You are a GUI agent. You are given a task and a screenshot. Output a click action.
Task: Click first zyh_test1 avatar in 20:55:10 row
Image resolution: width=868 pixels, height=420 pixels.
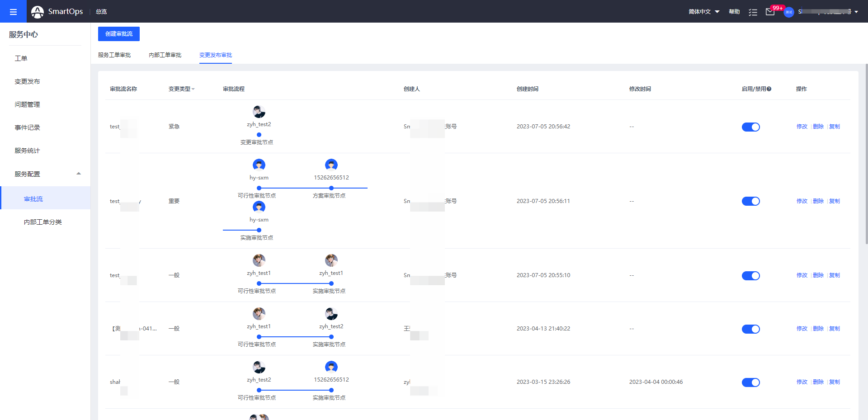click(x=259, y=260)
